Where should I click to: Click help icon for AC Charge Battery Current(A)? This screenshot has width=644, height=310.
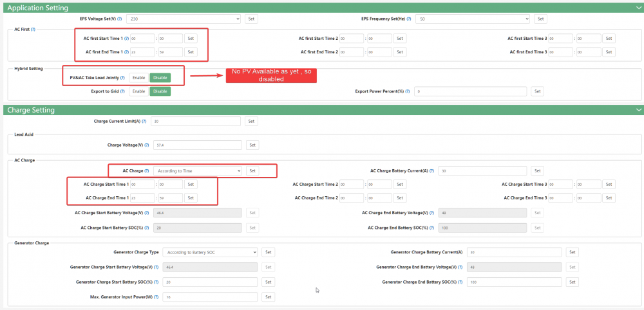[x=431, y=170]
